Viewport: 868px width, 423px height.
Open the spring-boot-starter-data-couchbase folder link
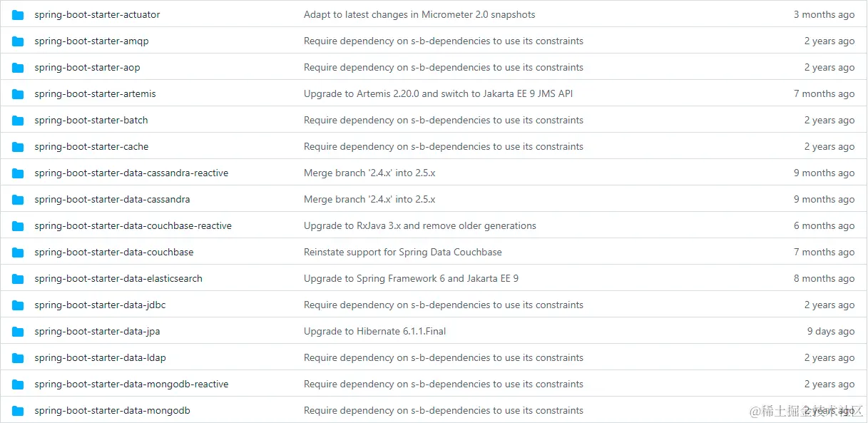pos(114,253)
